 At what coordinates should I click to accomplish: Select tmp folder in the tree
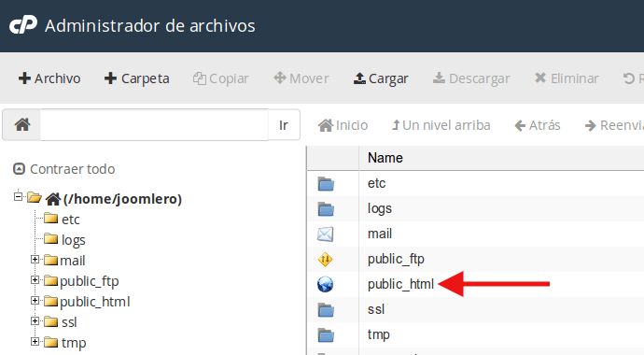pos(74,343)
